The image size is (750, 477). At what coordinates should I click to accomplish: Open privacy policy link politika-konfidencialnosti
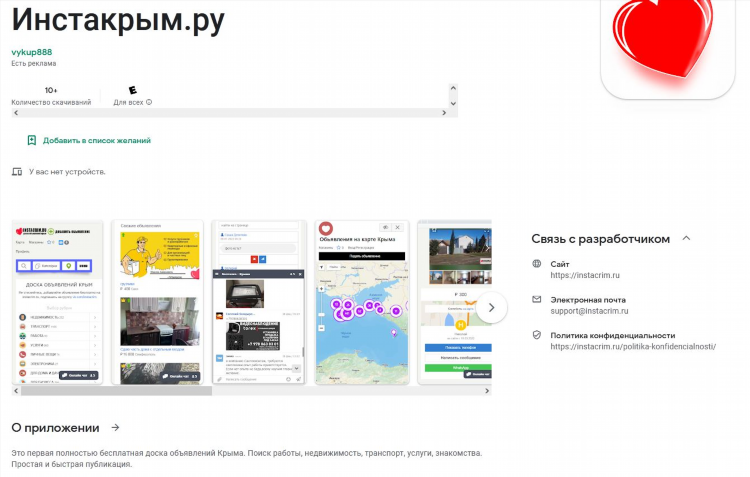pos(633,347)
